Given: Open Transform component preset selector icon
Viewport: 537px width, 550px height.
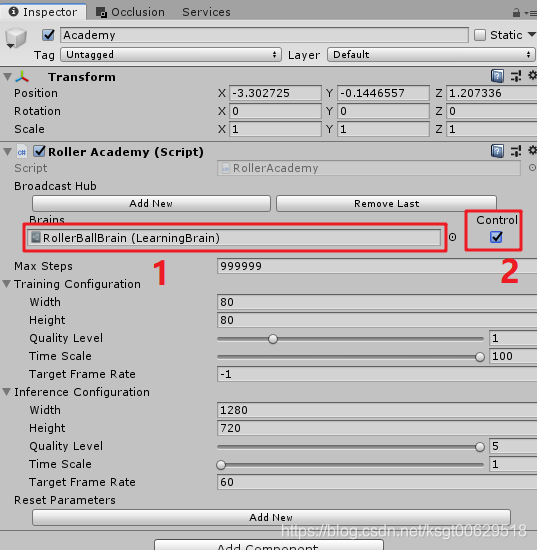Looking at the screenshot, I should [x=516, y=76].
